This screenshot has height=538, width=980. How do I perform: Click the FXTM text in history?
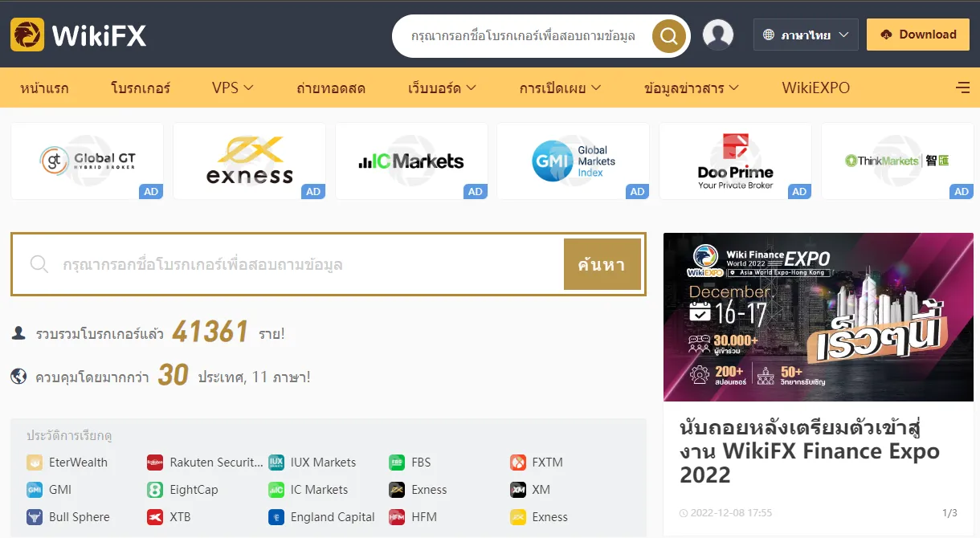548,463
